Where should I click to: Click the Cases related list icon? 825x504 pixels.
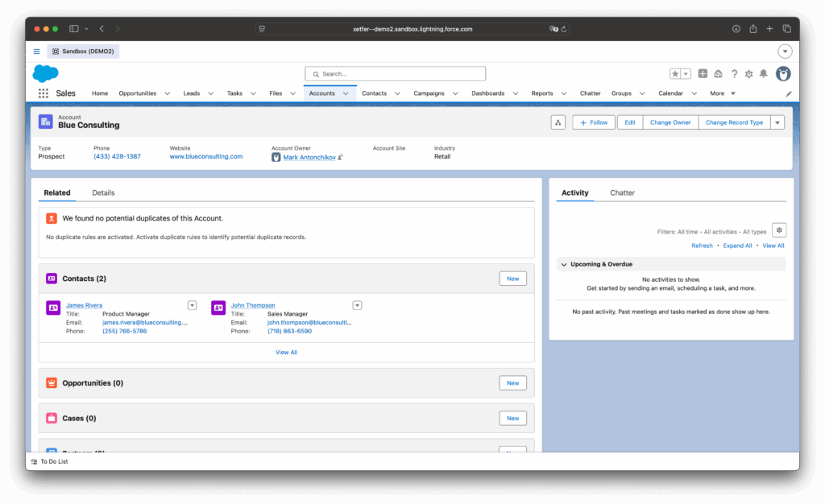tap(51, 419)
